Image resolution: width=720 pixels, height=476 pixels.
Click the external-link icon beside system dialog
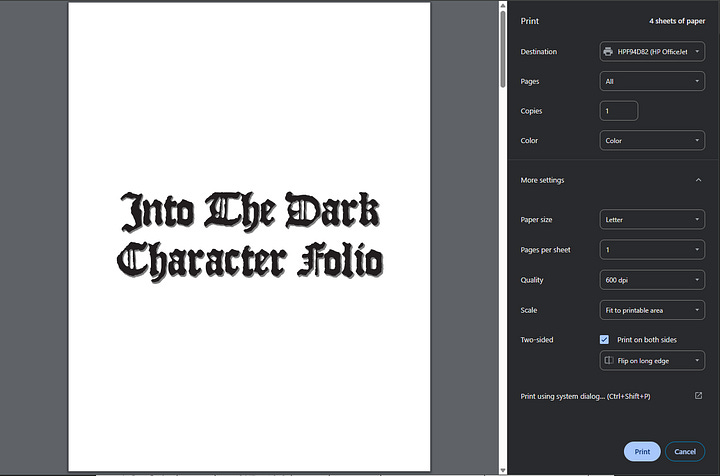(698, 396)
